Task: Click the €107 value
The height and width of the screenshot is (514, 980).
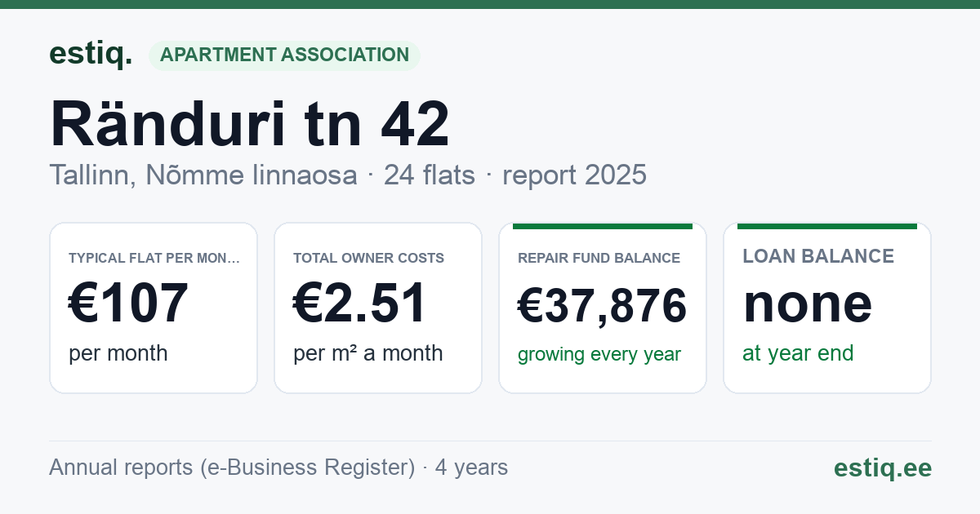Action: pyautogui.click(x=128, y=304)
